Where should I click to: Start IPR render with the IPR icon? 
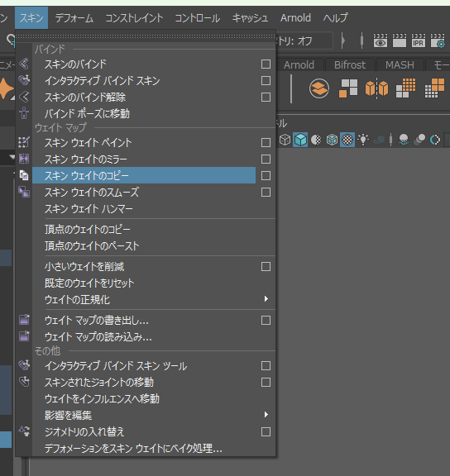[418, 40]
